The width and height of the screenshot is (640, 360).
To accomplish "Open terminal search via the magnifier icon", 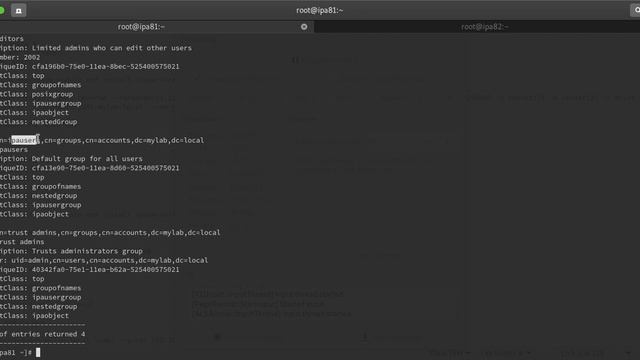I will click(636, 10).
